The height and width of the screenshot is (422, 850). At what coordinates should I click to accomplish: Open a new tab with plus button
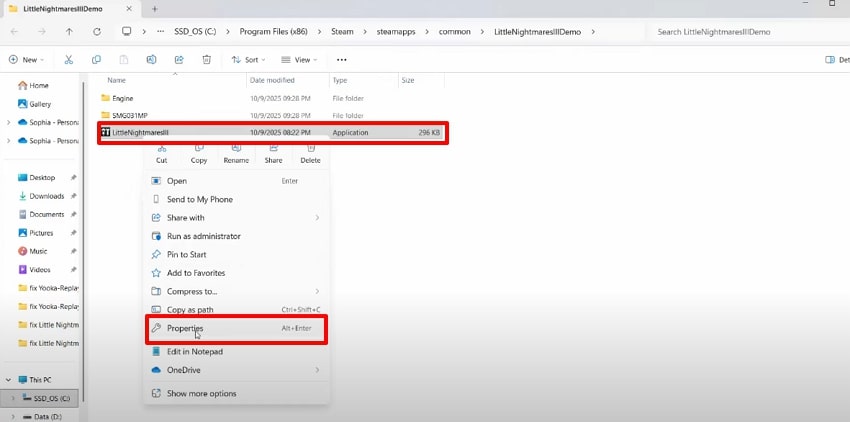[154, 9]
